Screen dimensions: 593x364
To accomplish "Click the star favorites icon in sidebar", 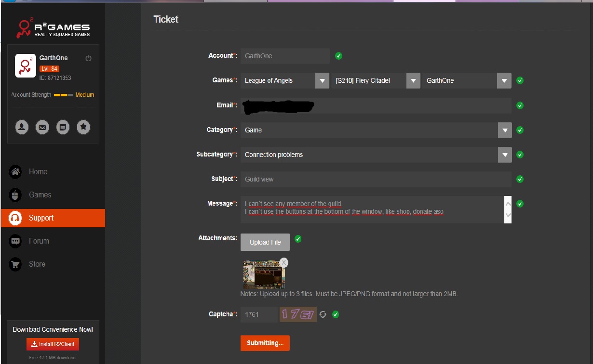I will click(x=83, y=127).
